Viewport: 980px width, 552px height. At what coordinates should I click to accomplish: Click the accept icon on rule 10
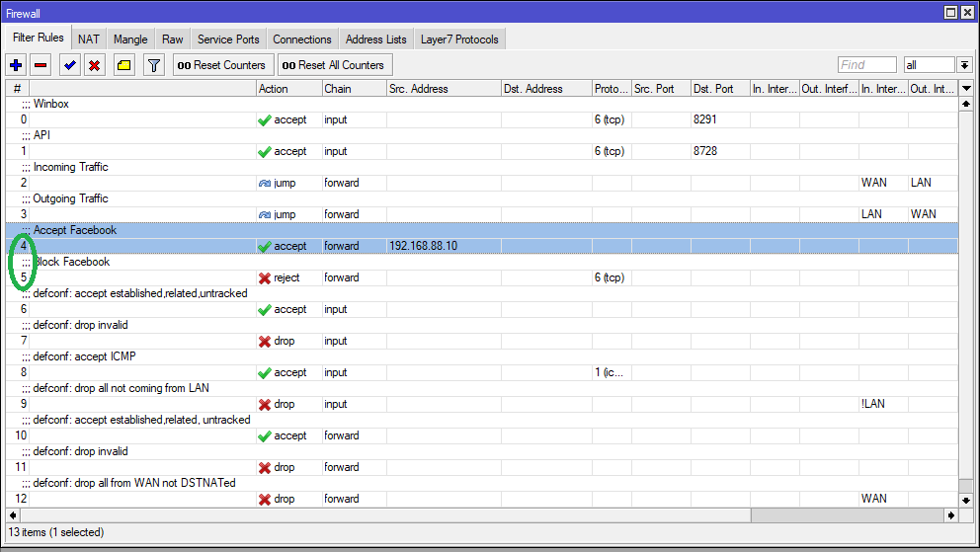pyautogui.click(x=265, y=435)
